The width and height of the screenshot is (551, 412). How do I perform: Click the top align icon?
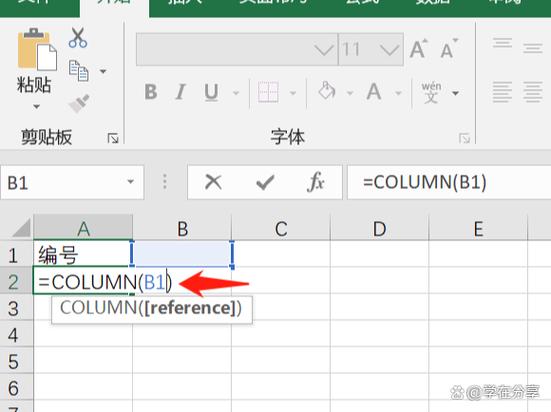[x=502, y=43]
